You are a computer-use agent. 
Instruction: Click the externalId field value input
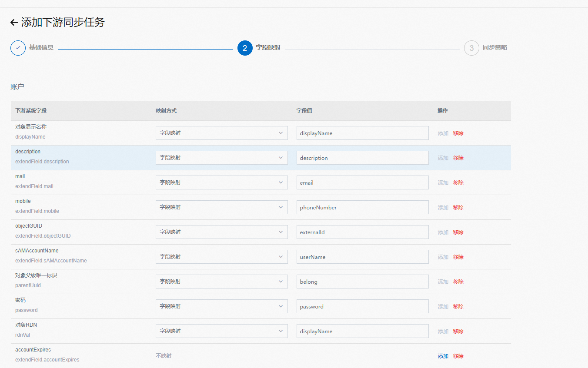(x=362, y=232)
